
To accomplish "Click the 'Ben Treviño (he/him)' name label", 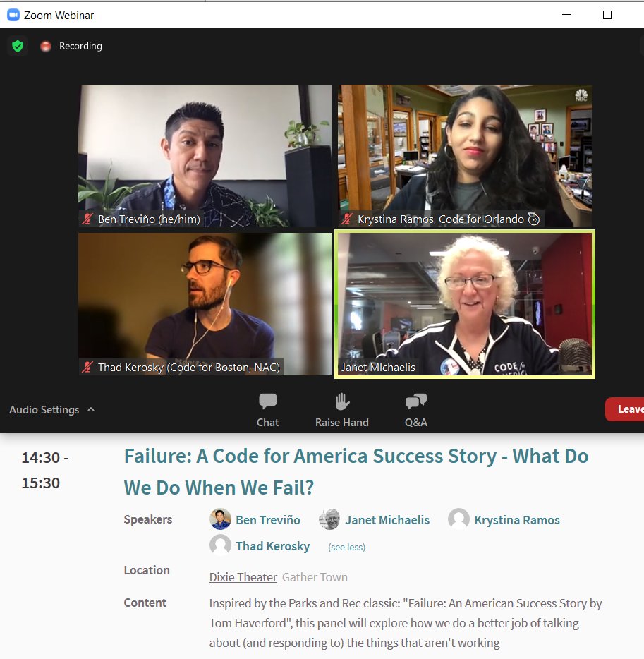I will point(149,219).
